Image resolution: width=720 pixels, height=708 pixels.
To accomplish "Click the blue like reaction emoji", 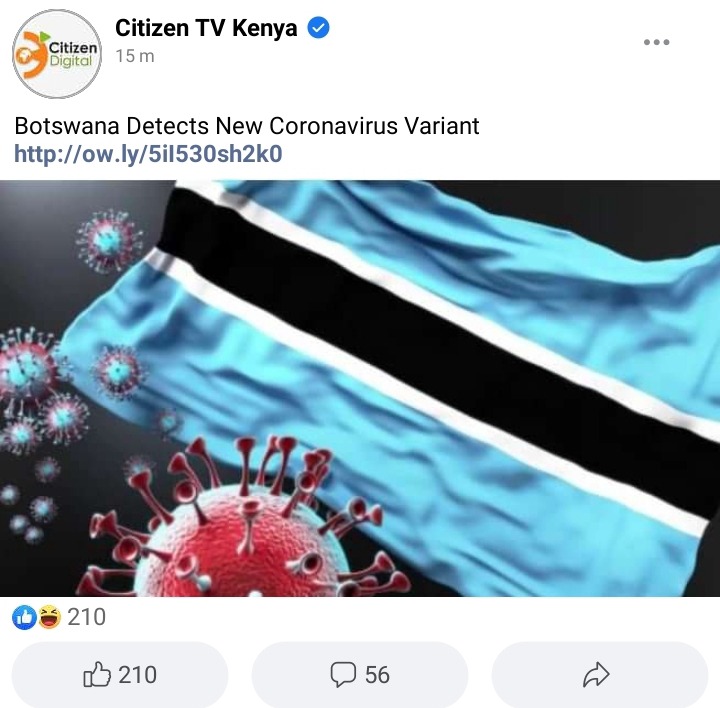I will click(x=24, y=617).
